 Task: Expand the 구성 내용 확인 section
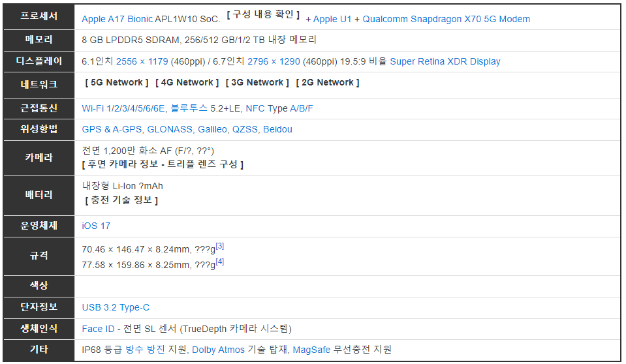263,15
